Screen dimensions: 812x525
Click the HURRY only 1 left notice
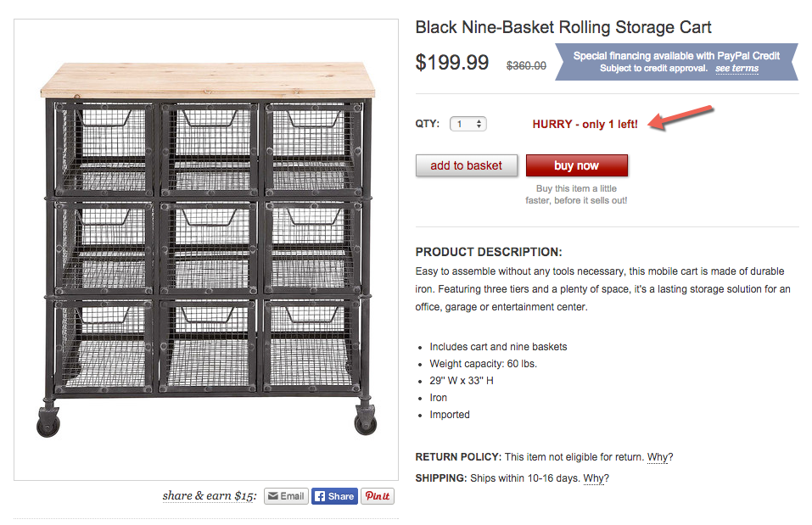(585, 125)
